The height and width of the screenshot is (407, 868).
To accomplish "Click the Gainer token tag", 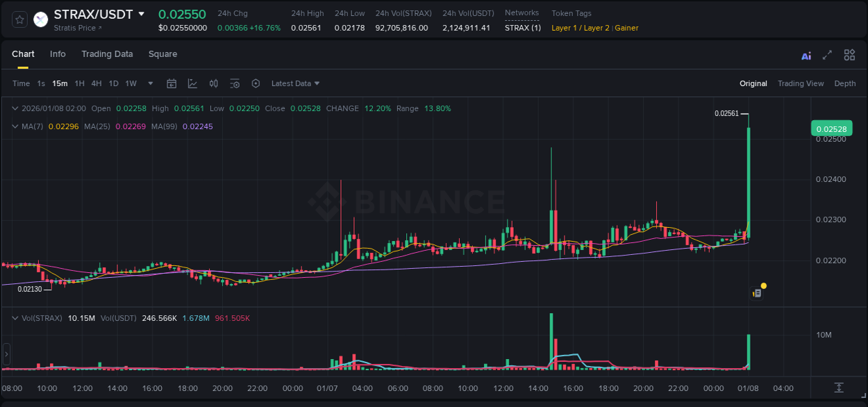I will (x=626, y=28).
